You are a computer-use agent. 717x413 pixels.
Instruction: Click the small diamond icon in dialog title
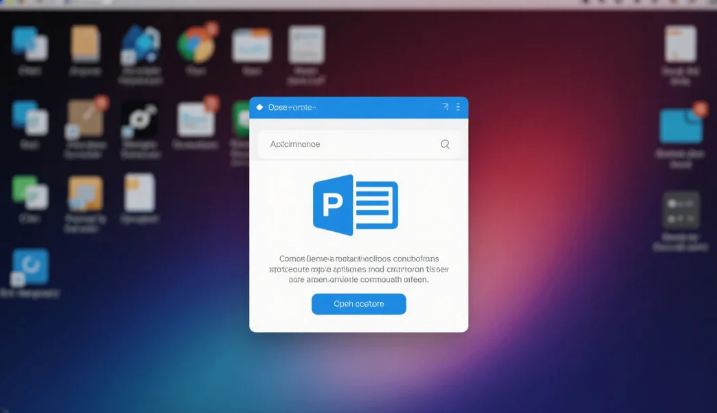tap(260, 107)
